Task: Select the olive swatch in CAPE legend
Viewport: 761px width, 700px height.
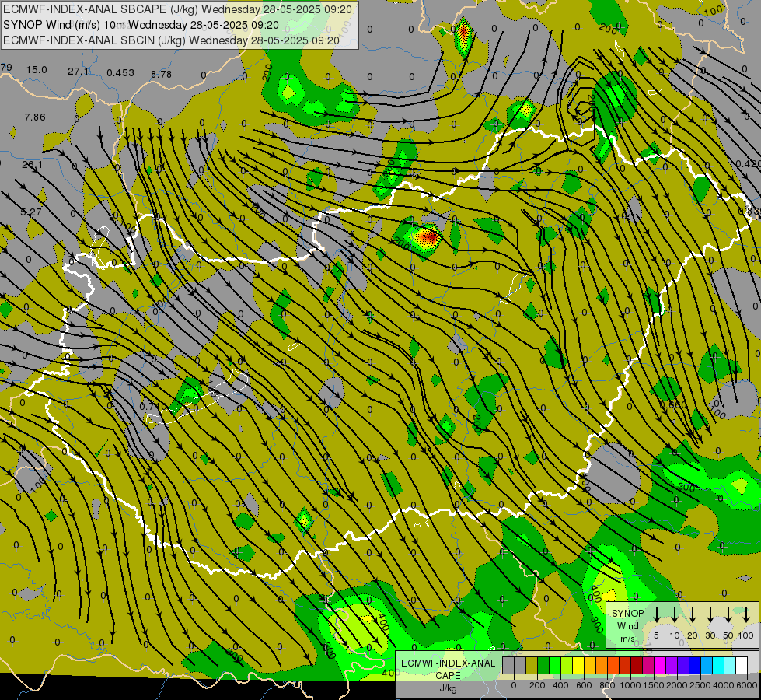Action: click(532, 665)
